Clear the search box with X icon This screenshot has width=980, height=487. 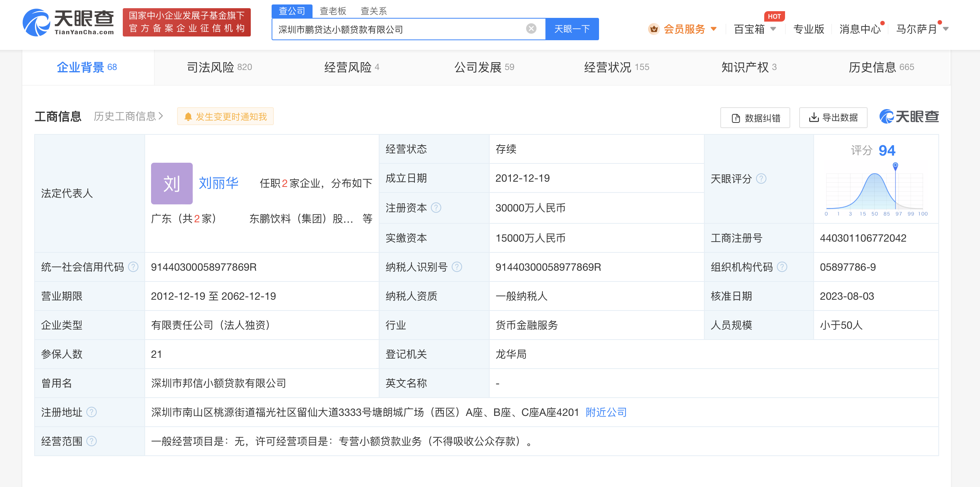[531, 29]
